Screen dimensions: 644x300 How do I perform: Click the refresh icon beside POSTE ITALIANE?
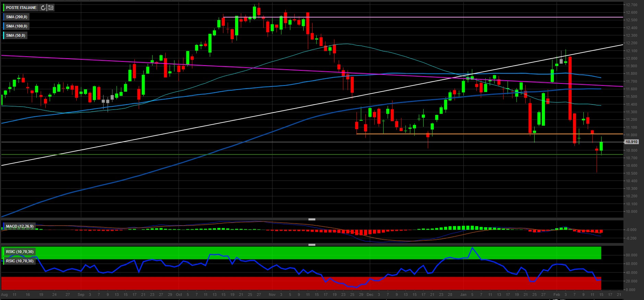click(43, 8)
